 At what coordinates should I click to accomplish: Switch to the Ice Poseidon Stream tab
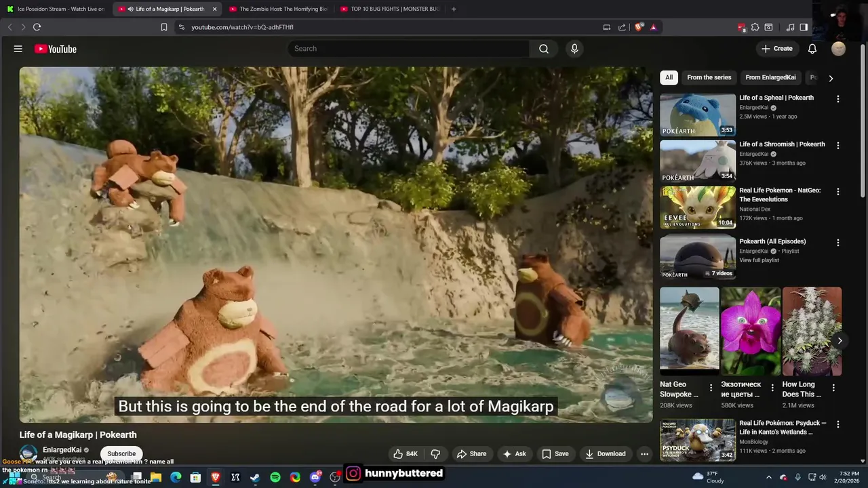(x=56, y=9)
